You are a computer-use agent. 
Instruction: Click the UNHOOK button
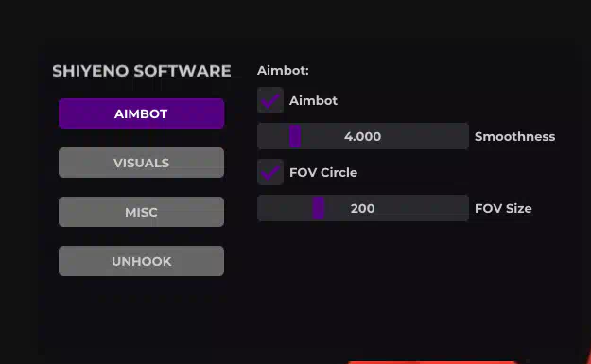click(141, 261)
